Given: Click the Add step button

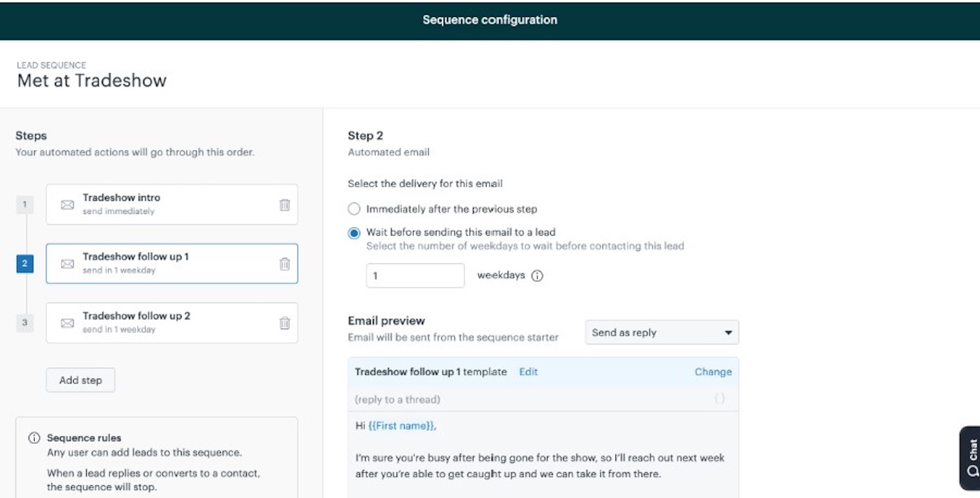Looking at the screenshot, I should click(80, 380).
